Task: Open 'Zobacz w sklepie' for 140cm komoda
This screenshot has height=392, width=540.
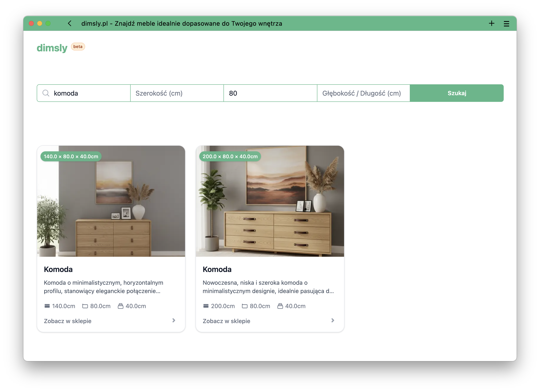Action: (x=68, y=321)
